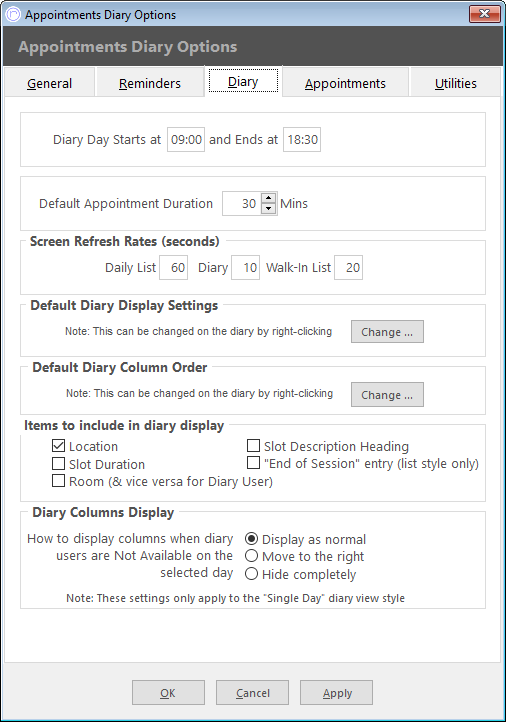Enable Slot Description Heading option
506x722 pixels.
(x=253, y=445)
